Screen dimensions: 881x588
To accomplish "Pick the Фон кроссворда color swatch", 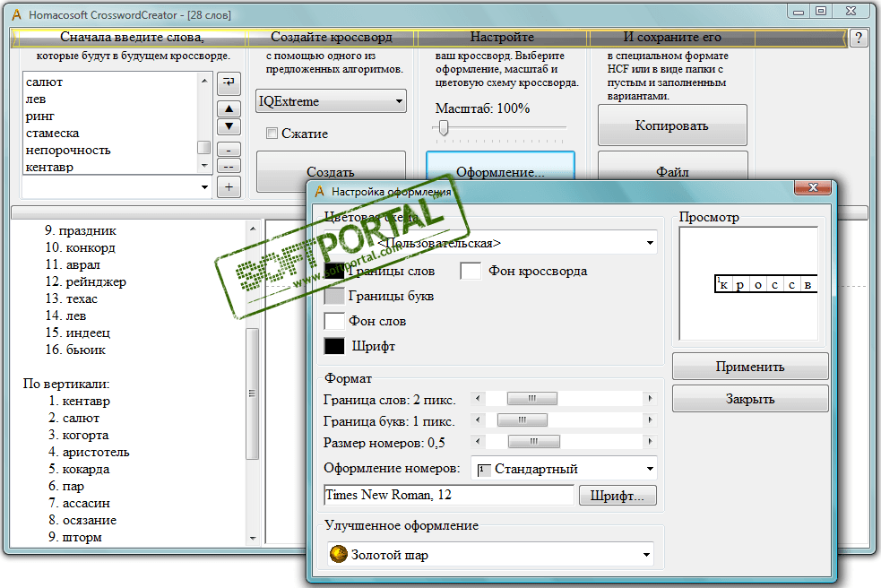I will coord(471,271).
